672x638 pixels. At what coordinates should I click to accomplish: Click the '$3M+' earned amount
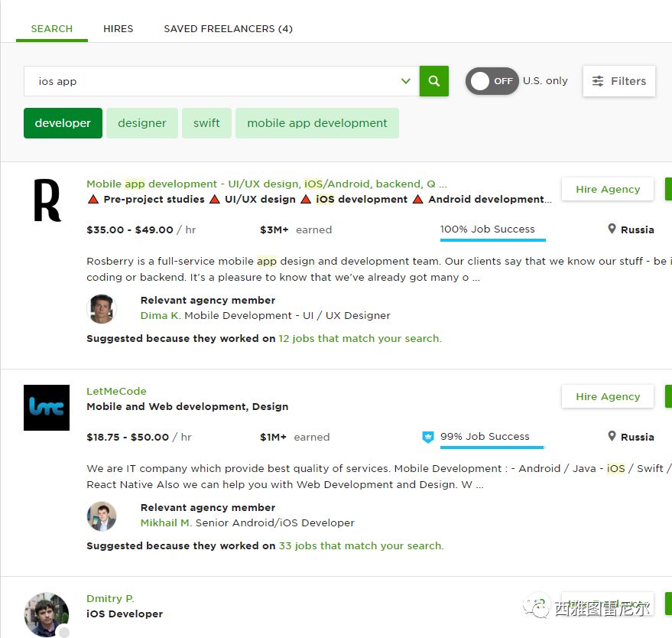coord(274,229)
